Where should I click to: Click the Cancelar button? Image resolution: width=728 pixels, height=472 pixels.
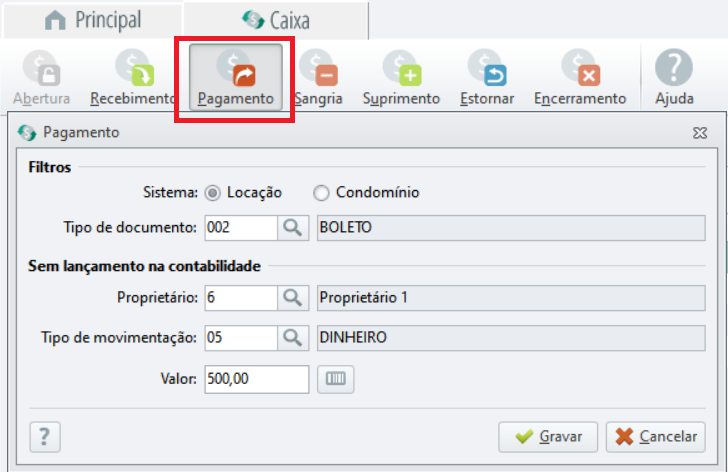656,437
